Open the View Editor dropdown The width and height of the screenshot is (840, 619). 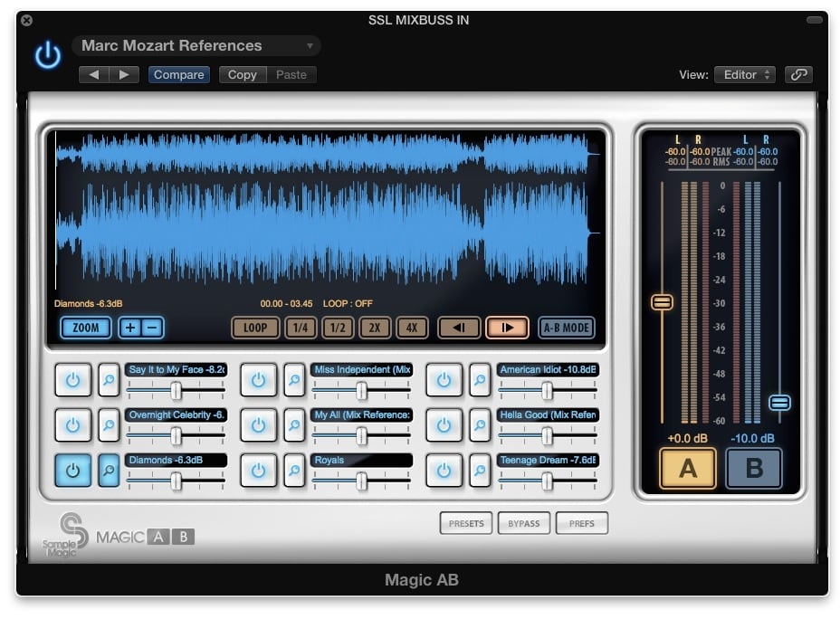[x=744, y=75]
